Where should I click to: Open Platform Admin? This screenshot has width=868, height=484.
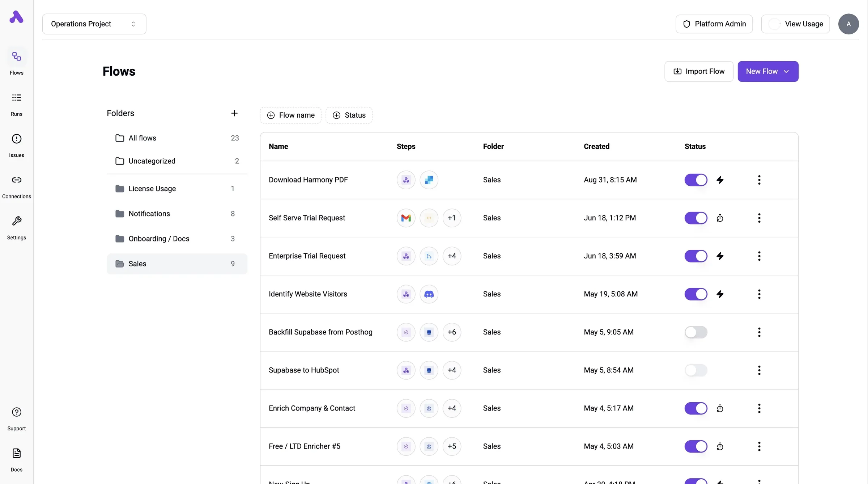point(714,24)
